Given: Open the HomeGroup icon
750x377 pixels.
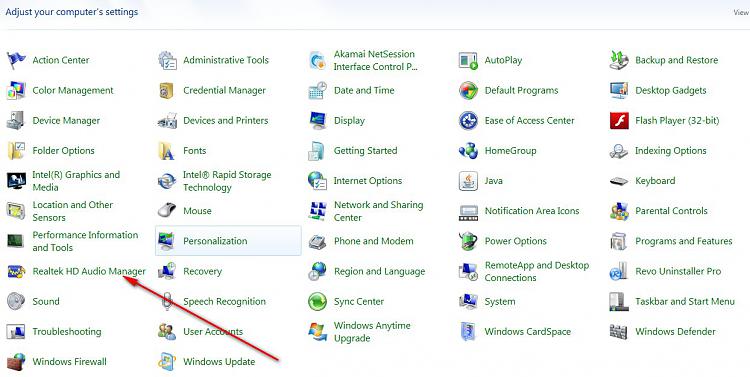Looking at the screenshot, I should [468, 151].
